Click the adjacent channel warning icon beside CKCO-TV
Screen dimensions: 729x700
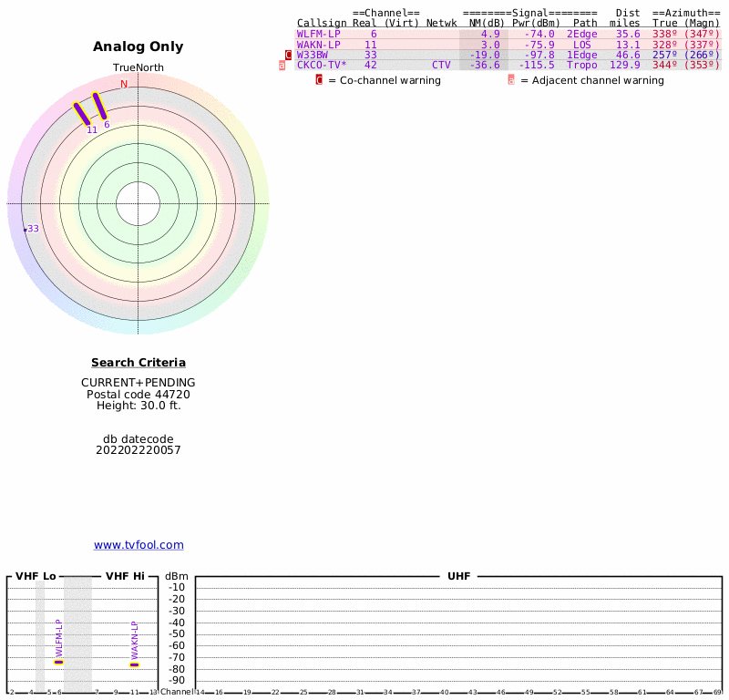pos(282,66)
